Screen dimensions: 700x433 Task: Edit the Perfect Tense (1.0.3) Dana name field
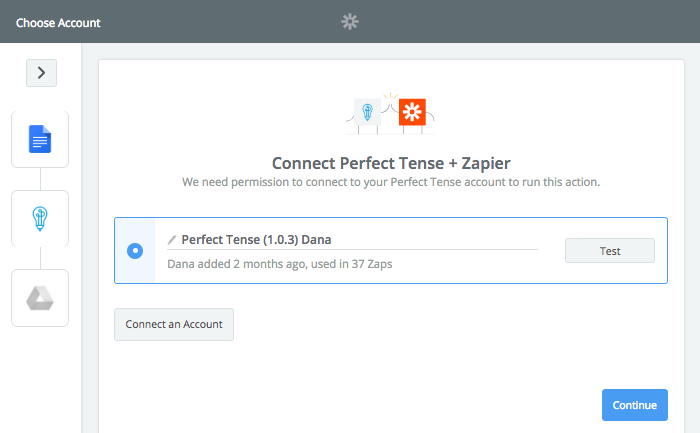[x=352, y=240]
